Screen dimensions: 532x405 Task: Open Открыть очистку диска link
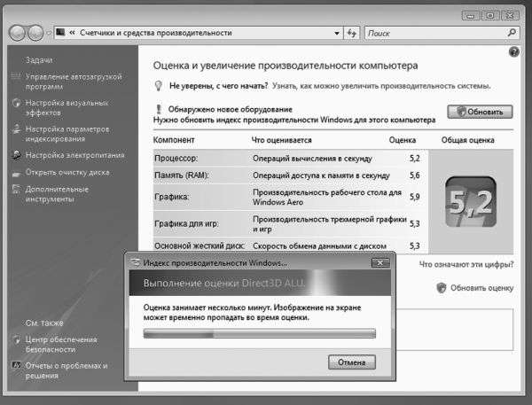click(x=67, y=172)
